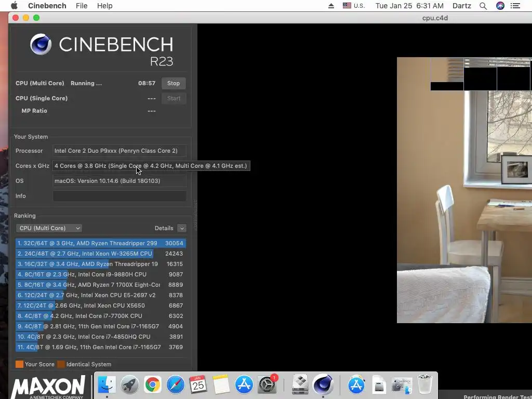The image size is (532, 399).
Task: Click the orange Your Score swatch
Action: click(x=19, y=364)
